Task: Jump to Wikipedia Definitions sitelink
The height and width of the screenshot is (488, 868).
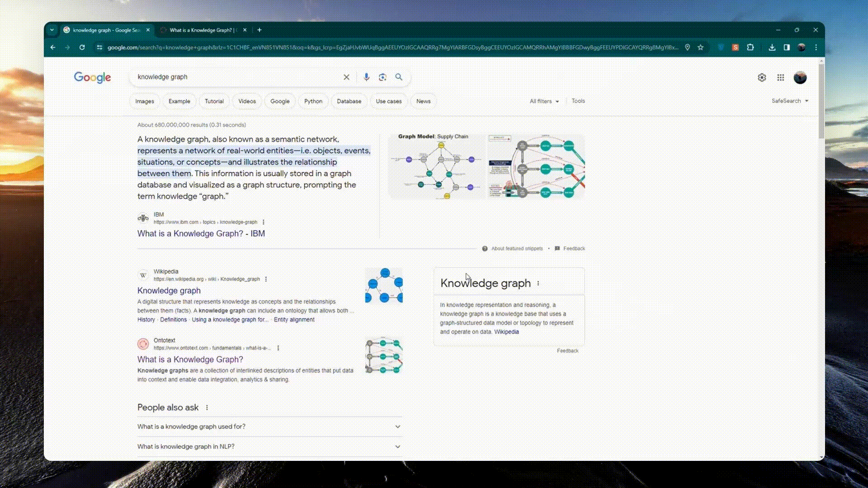Action: [x=173, y=319]
